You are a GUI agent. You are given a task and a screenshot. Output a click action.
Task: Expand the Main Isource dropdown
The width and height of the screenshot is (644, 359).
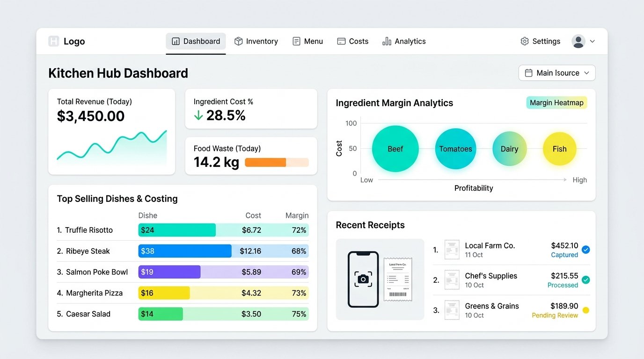pos(557,73)
